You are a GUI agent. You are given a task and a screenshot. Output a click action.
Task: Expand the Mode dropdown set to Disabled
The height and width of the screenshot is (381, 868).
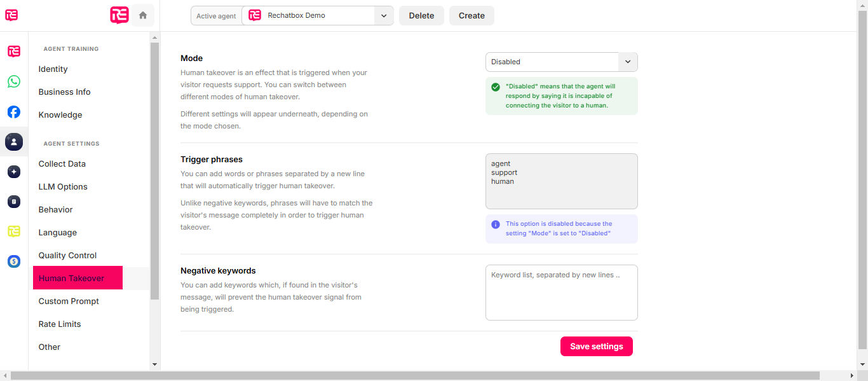pos(562,62)
